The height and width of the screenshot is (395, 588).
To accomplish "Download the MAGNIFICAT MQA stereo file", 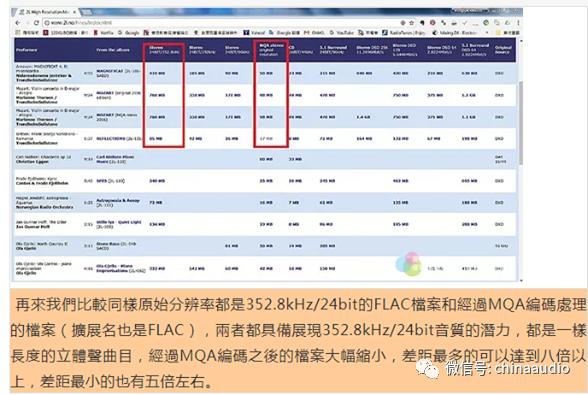I will click(266, 73).
